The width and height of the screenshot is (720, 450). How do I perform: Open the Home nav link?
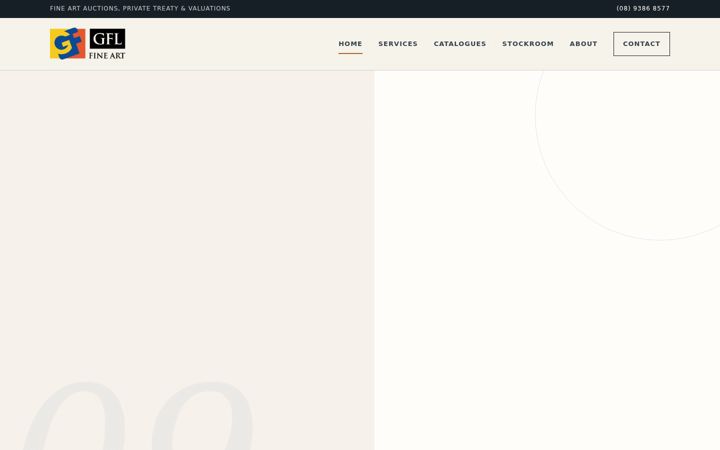click(x=350, y=44)
